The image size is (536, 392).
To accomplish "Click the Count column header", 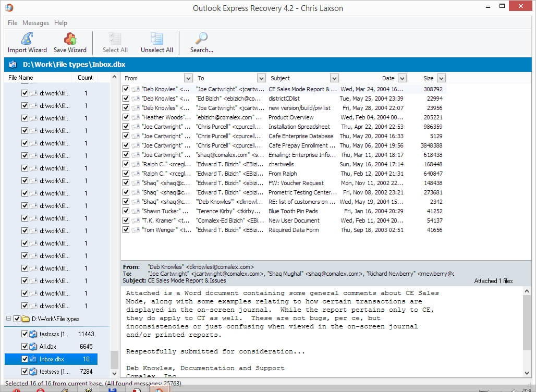I will [x=85, y=78].
